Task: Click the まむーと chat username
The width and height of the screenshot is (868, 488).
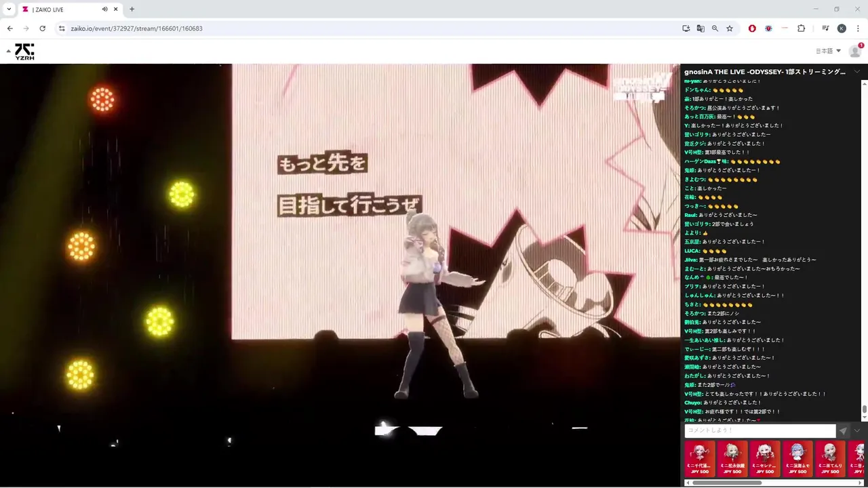Action: (694, 268)
